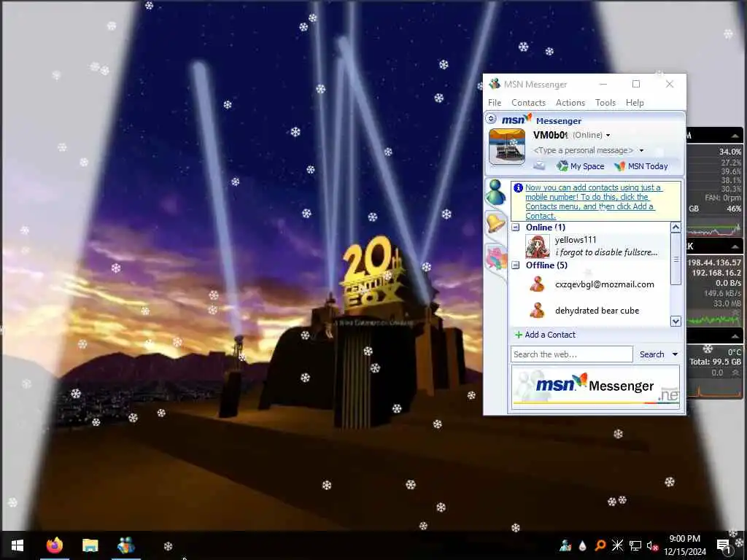The height and width of the screenshot is (560, 747).
Task: Click offline icon beside dehydrated bear cube
Action: (x=538, y=311)
